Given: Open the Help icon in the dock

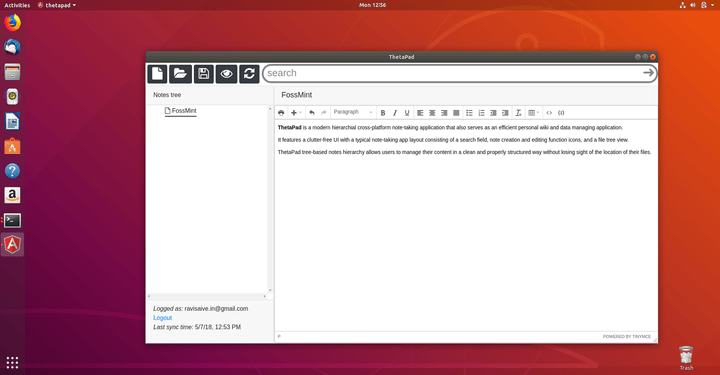Looking at the screenshot, I should click(12, 171).
